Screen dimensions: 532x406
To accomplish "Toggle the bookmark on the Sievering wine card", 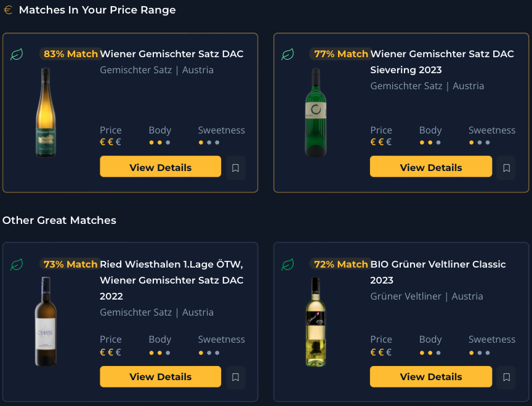I will [506, 168].
